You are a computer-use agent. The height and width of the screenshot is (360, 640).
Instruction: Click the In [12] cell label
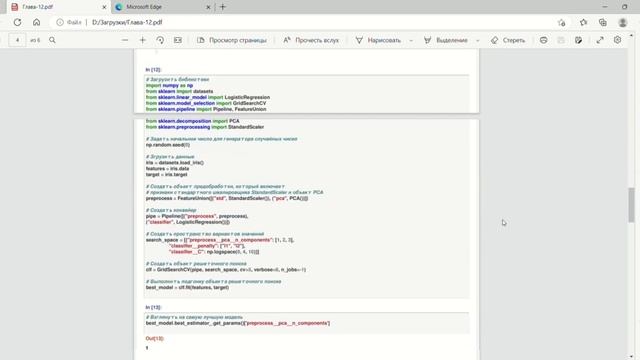[153, 70]
